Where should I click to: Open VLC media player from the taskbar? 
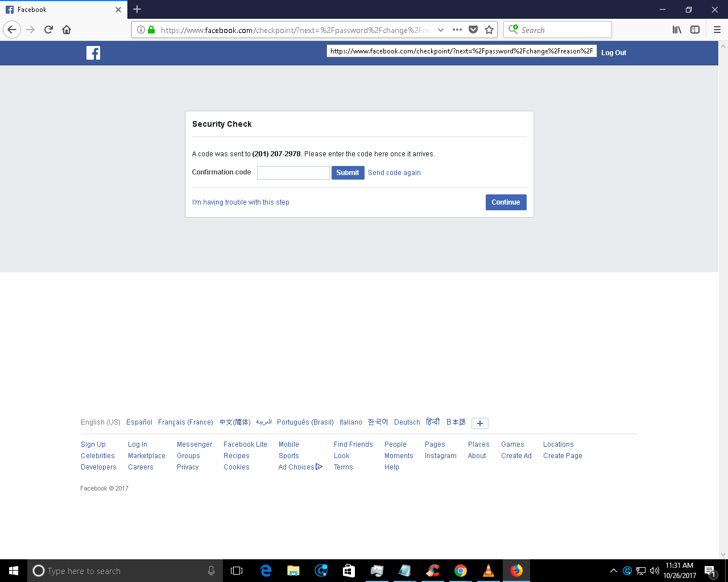click(x=489, y=571)
